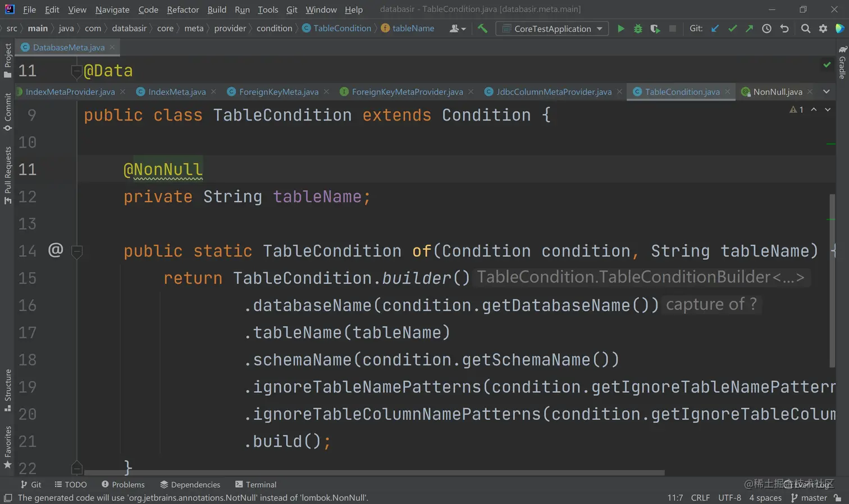Toggle the Problems tool window
The width and height of the screenshot is (849, 504).
123,484
